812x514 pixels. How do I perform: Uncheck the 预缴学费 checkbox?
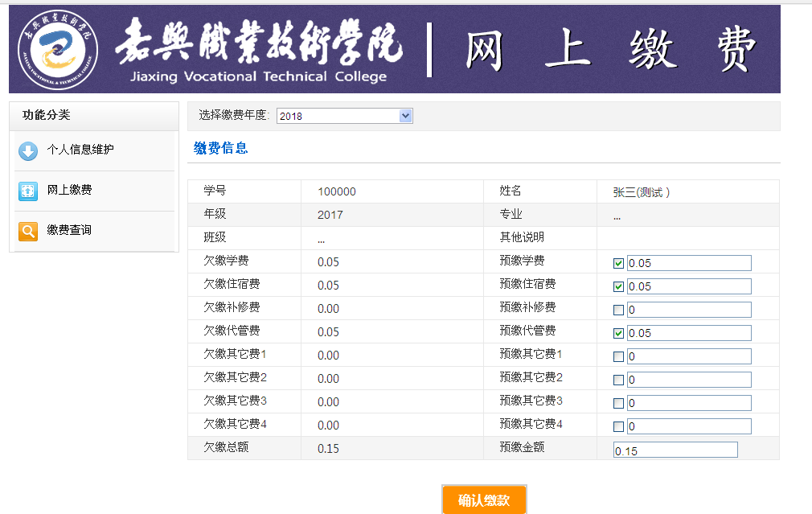point(618,263)
